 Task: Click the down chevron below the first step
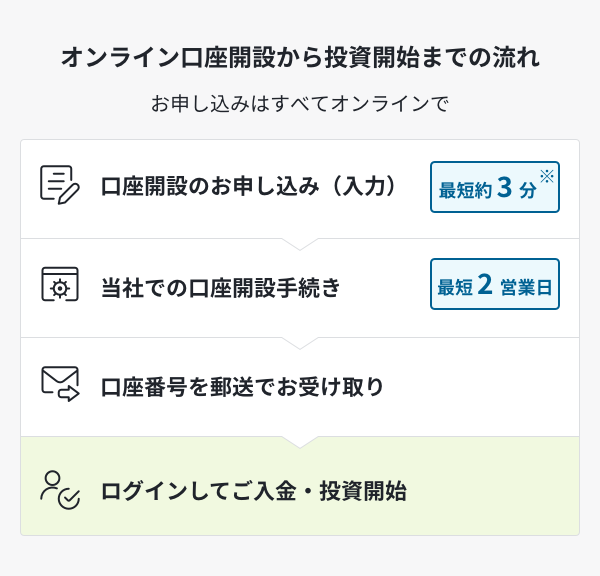300,244
